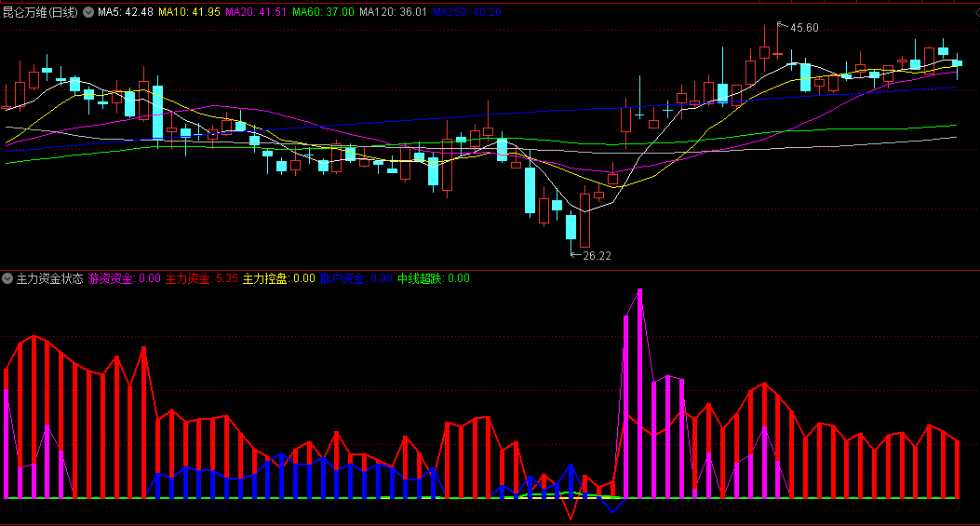This screenshot has height=526, width=980.
Task: Click the 45.60 high price marker
Action: point(804,28)
